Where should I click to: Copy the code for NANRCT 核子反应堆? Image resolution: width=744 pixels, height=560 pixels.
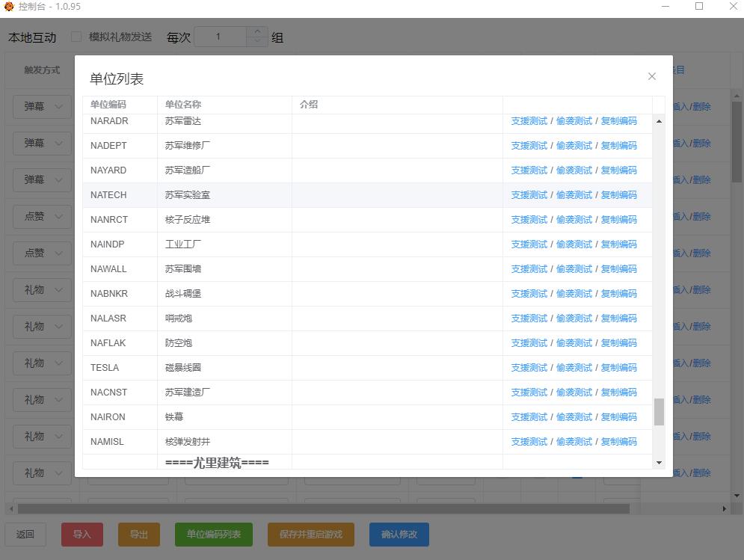[x=618, y=220]
